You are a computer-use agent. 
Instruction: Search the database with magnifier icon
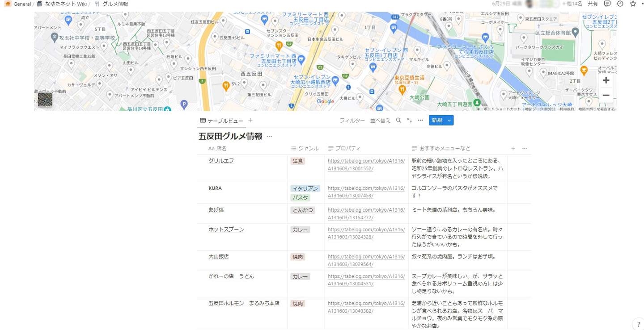coord(398,120)
